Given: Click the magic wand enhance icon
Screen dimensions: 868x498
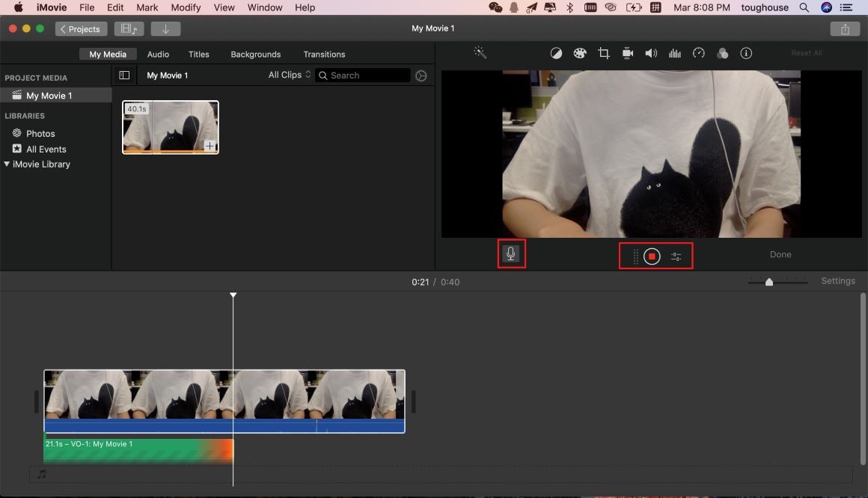Looking at the screenshot, I should (x=480, y=52).
